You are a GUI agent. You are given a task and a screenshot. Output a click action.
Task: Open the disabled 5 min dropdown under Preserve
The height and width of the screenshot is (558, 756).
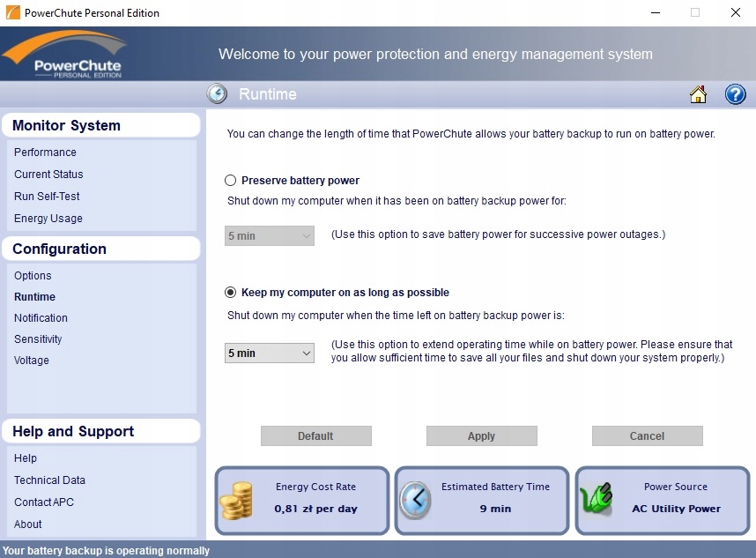click(270, 236)
